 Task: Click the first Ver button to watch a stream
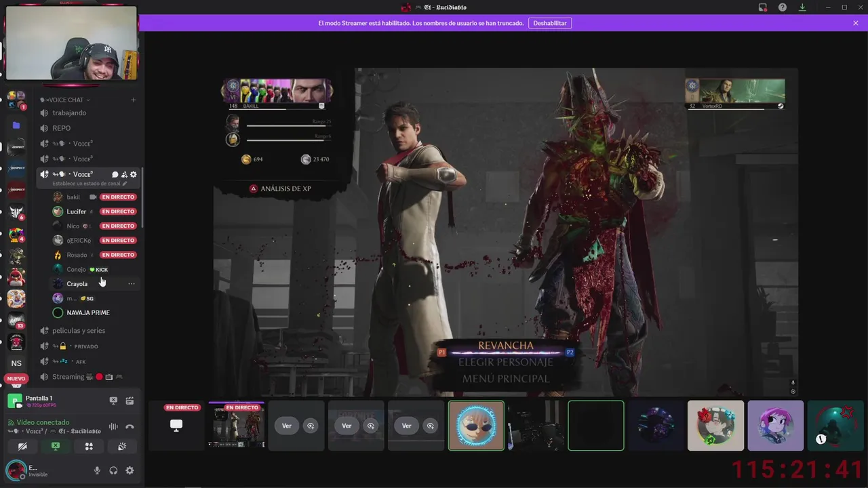[287, 426]
